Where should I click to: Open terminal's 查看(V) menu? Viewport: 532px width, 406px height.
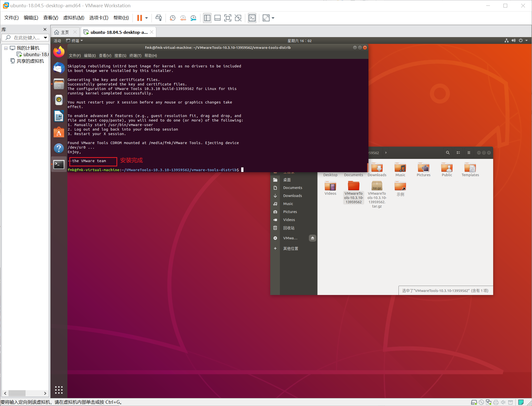point(105,56)
